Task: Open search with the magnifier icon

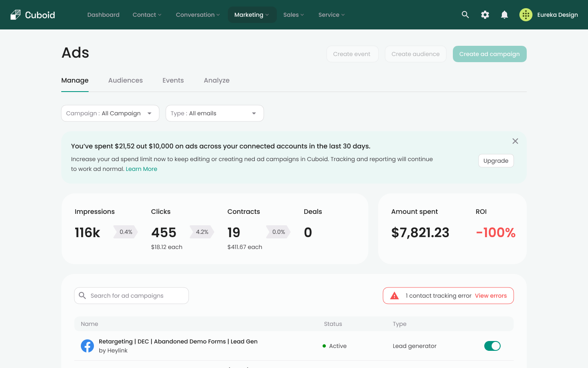Action: [x=465, y=15]
